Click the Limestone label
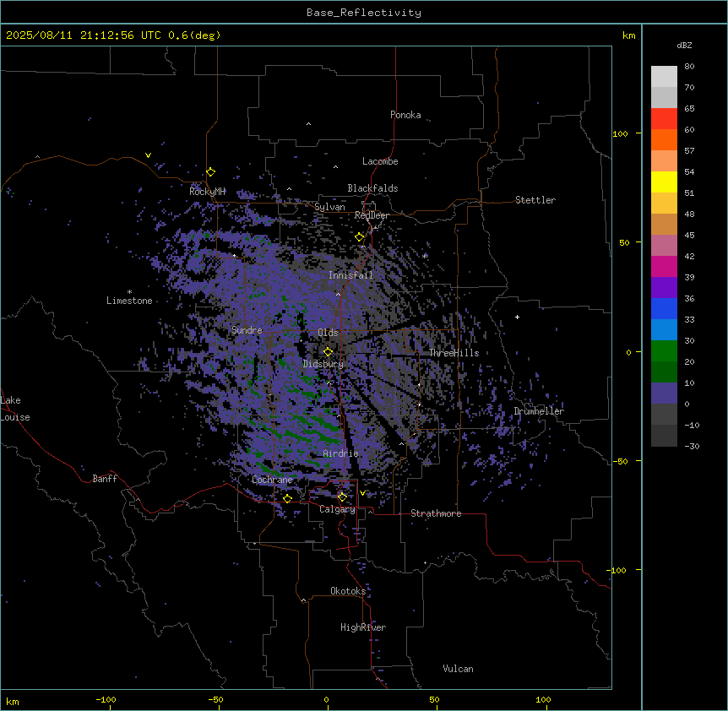728x711 pixels. click(129, 301)
